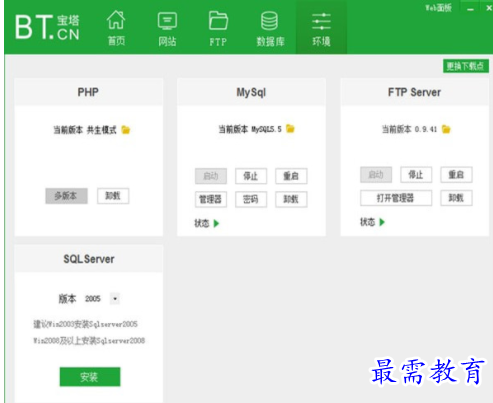Screen dimensions: 493x403
Task: Restart FTP Server using 重启
Action: [x=456, y=175]
